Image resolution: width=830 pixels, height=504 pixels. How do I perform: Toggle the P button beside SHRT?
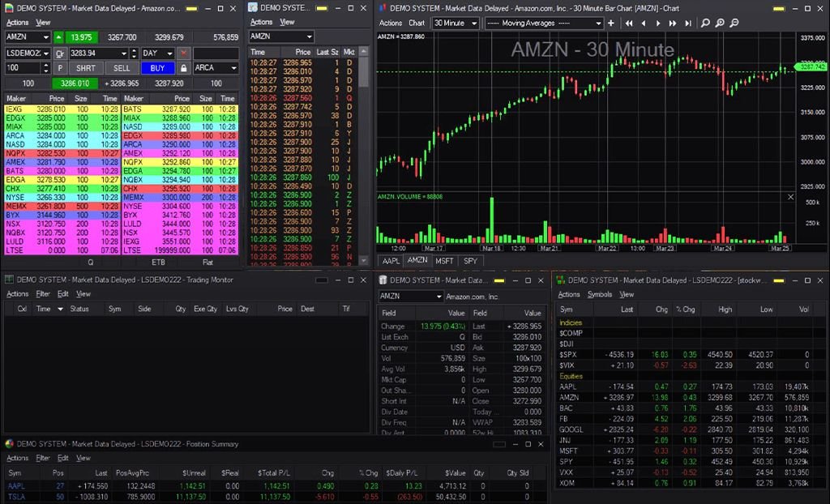(x=61, y=68)
